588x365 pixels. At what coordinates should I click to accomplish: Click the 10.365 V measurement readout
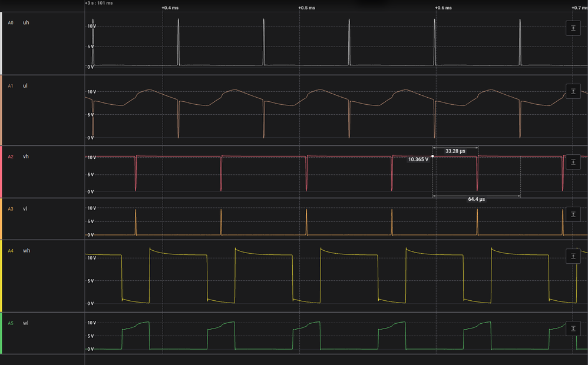[x=418, y=160]
